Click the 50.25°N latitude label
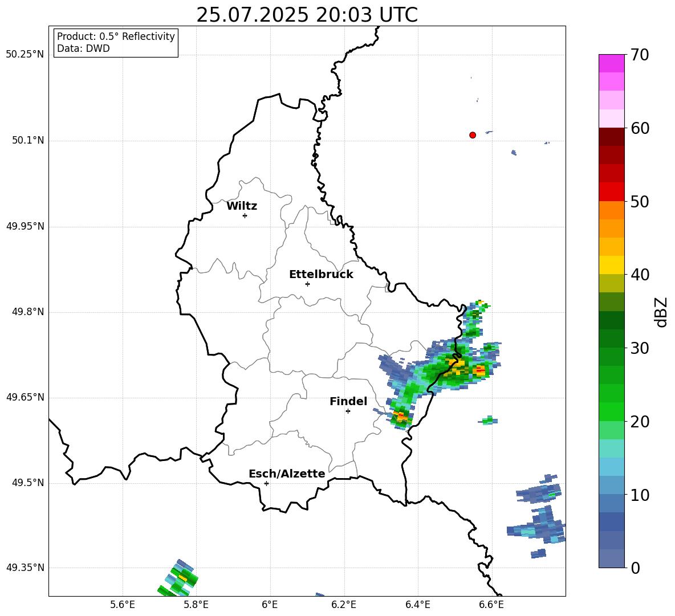The image size is (675, 616). (25, 55)
